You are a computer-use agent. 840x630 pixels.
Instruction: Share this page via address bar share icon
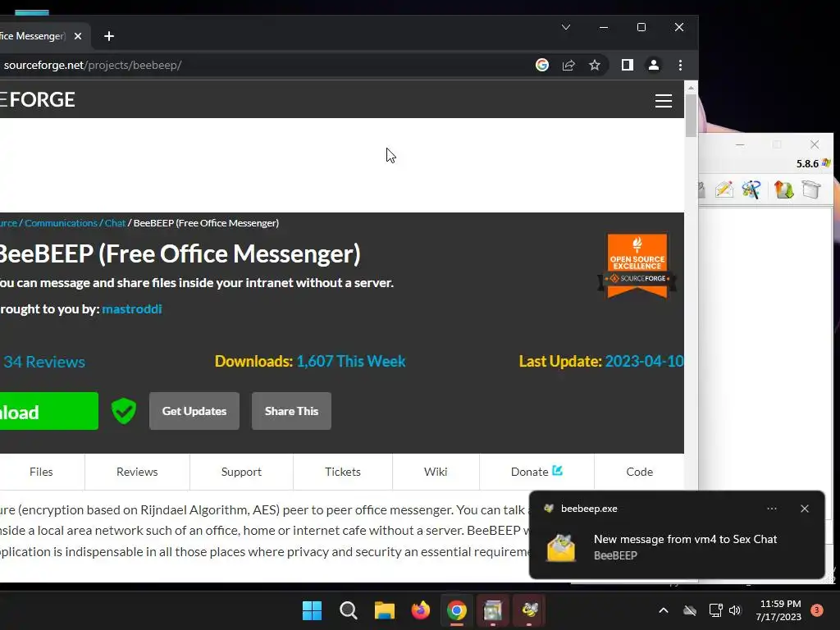point(568,65)
